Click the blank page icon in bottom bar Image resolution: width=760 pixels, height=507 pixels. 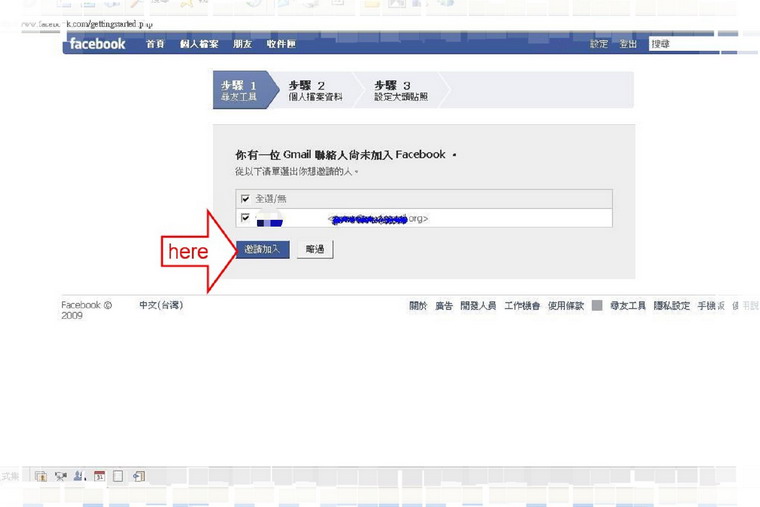[118, 476]
